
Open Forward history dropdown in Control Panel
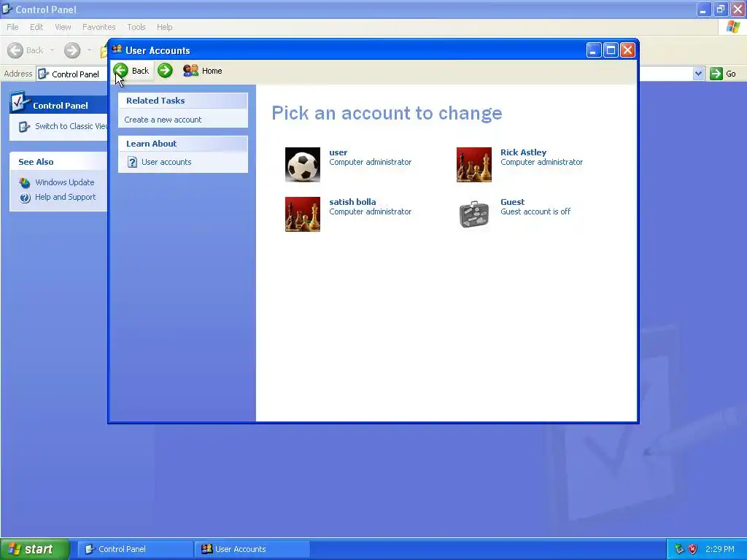(x=89, y=50)
